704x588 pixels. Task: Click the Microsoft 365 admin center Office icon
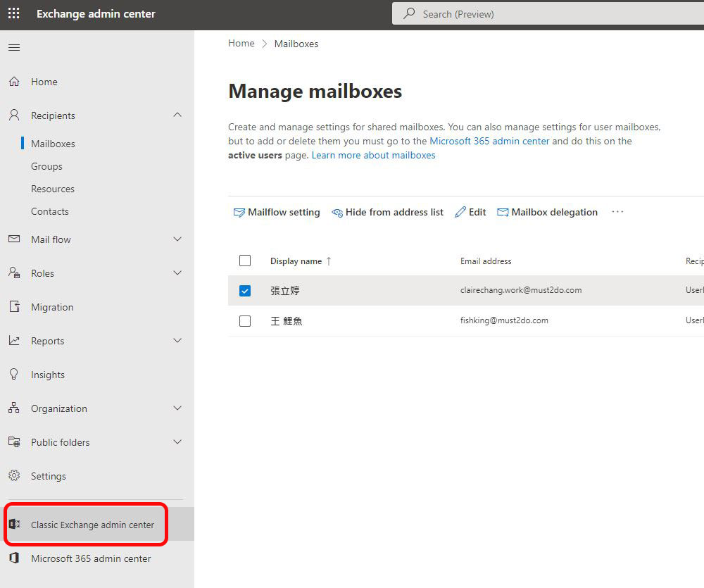(14, 558)
